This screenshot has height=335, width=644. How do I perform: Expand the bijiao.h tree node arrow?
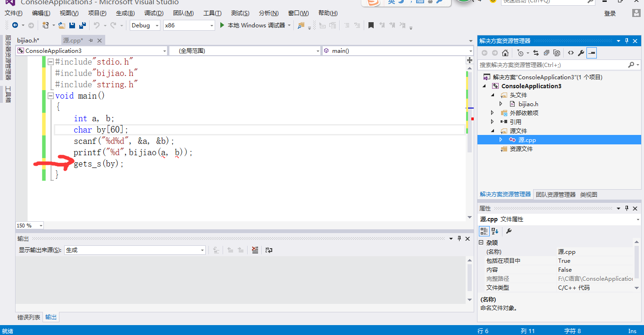coord(501,104)
